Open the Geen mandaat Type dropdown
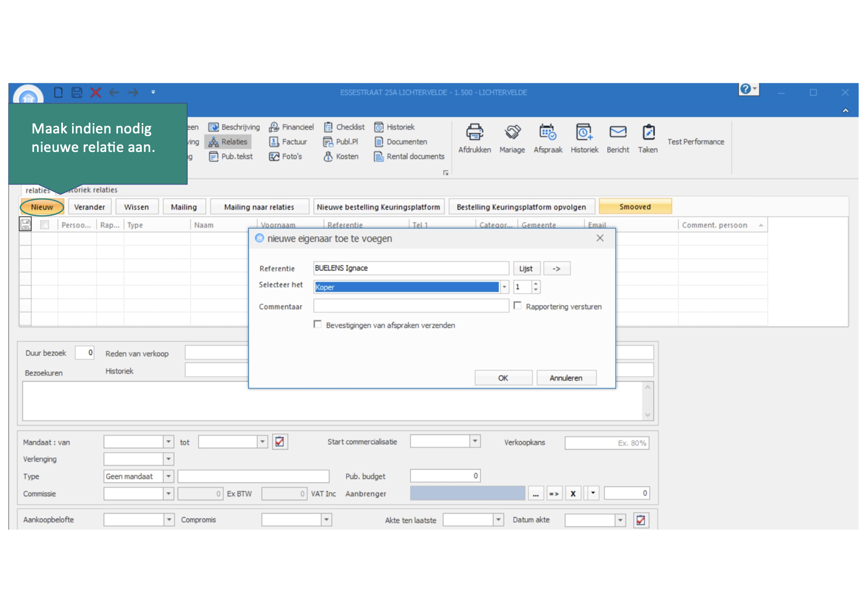 [168, 476]
